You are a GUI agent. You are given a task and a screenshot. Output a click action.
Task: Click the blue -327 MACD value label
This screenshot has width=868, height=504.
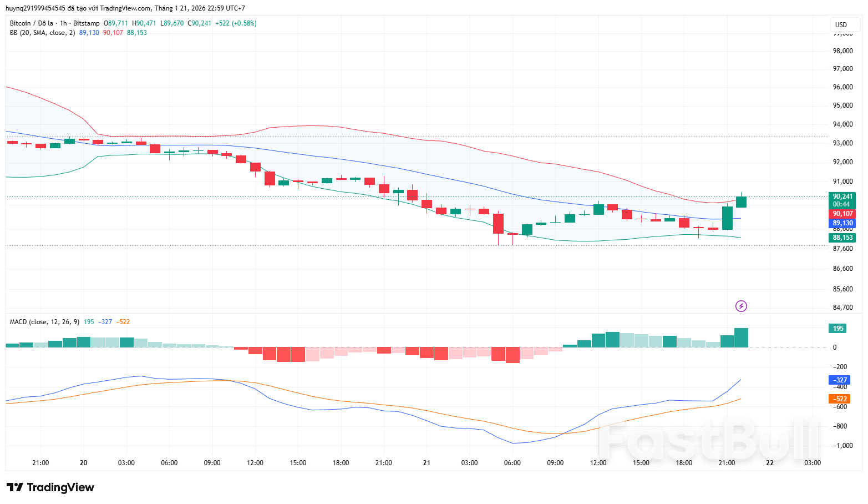839,380
